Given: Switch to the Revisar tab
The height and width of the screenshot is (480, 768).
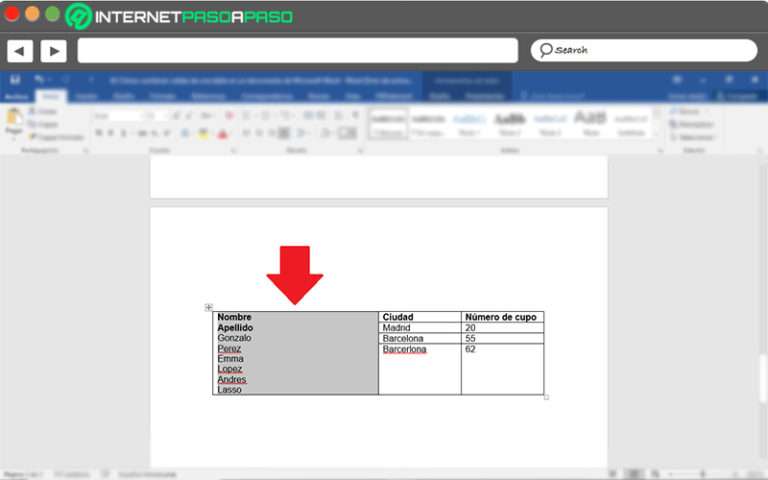Looking at the screenshot, I should (x=319, y=96).
